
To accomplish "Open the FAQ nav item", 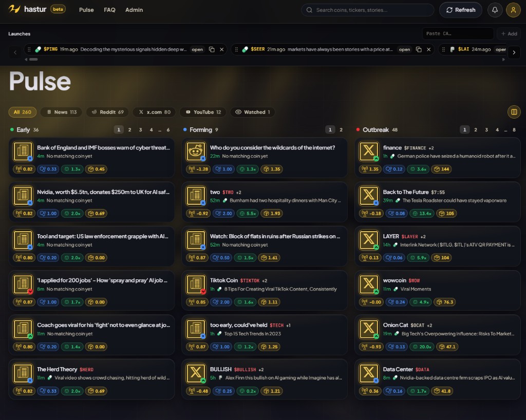I will [x=109, y=10].
